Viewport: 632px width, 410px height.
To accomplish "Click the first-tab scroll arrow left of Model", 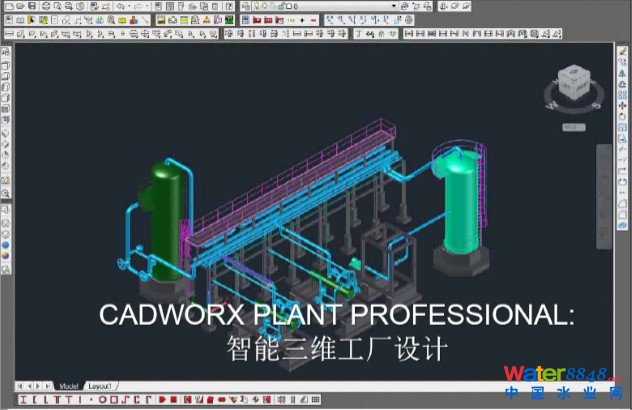I will pyautogui.click(x=20, y=385).
